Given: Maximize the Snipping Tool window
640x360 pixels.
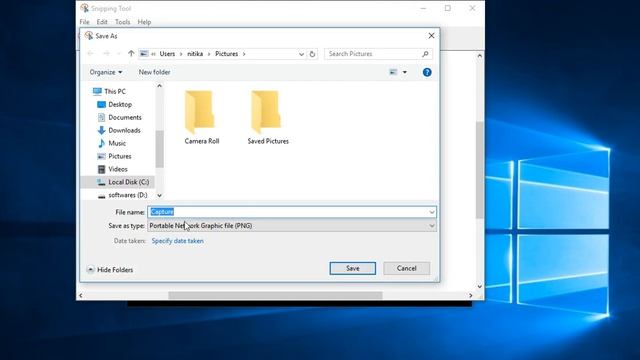Looking at the screenshot, I should pyautogui.click(x=448, y=8).
